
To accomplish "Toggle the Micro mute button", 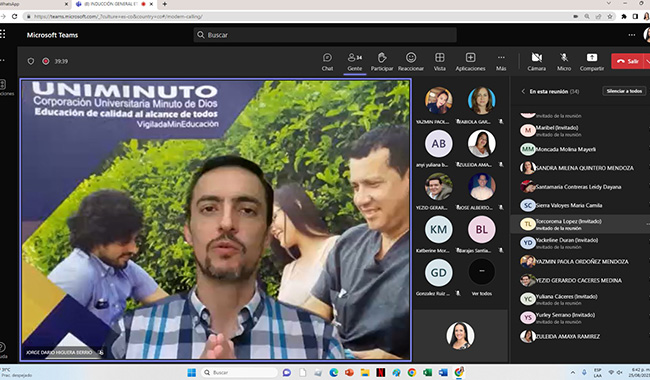I will pyautogui.click(x=564, y=61).
